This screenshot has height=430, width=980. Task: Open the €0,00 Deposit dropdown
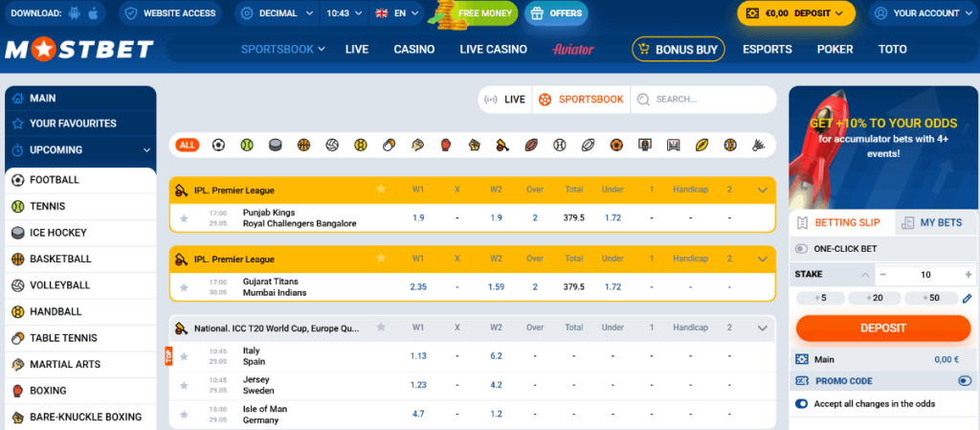coord(795,13)
